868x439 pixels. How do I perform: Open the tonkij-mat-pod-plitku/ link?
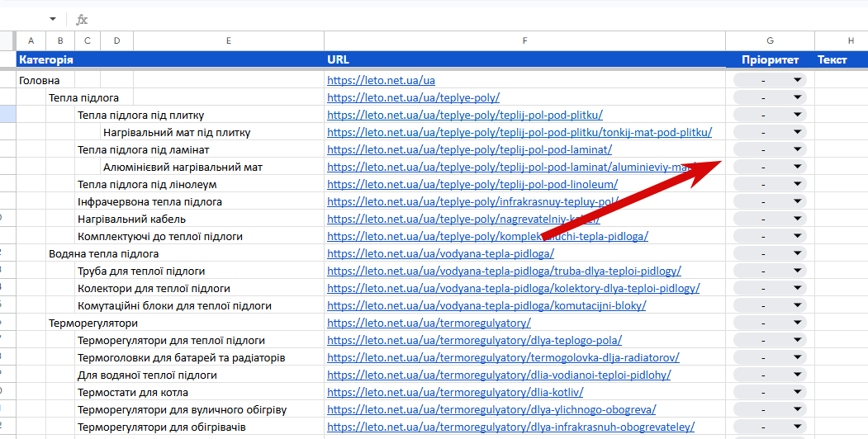point(519,132)
